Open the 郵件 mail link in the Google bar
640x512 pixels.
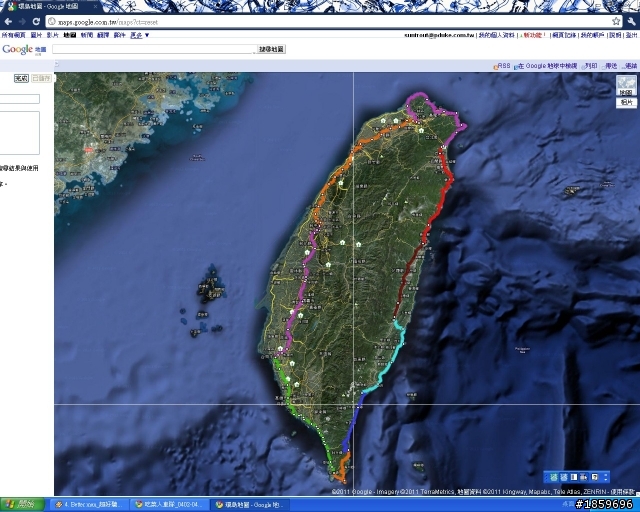120,35
